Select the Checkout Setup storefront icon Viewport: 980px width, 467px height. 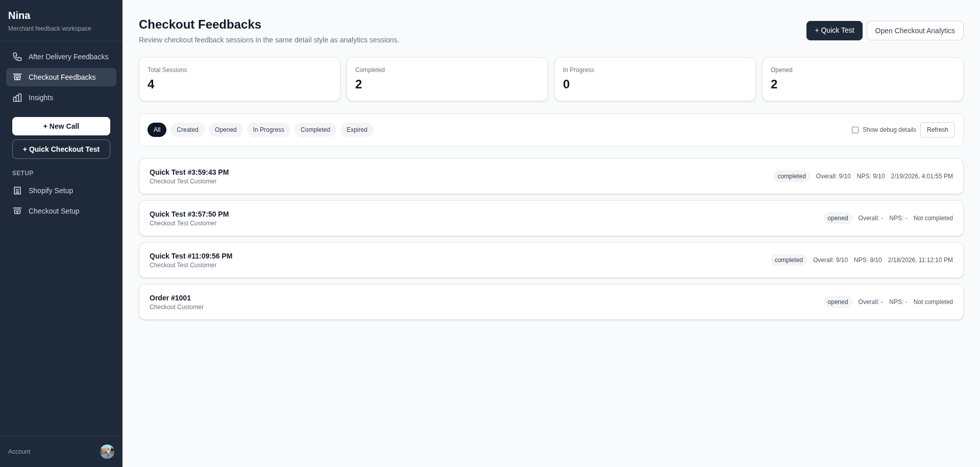click(x=17, y=211)
